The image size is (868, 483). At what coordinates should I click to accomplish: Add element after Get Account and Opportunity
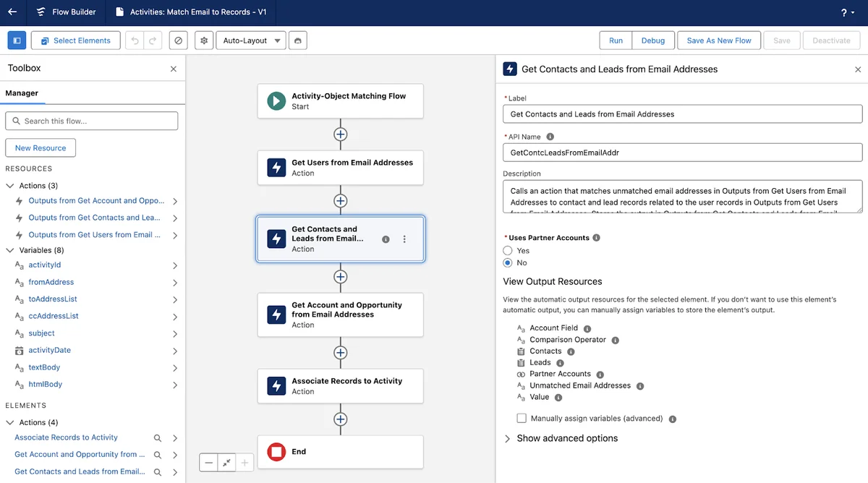click(341, 352)
